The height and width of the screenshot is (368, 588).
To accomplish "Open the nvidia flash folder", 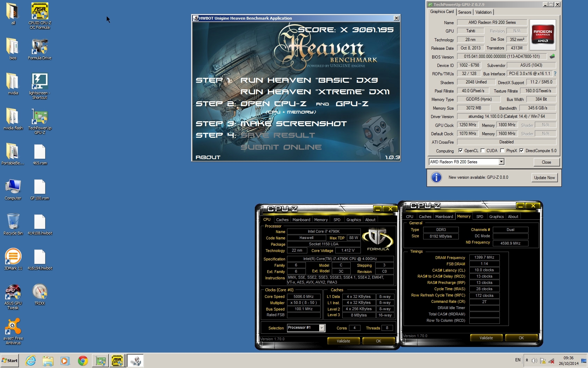I will [x=13, y=118].
